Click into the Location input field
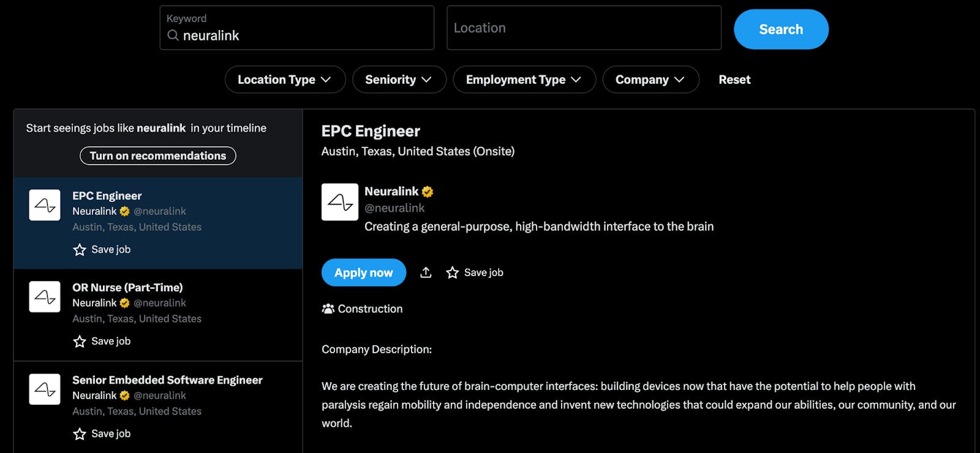980x453 pixels. pos(584,28)
